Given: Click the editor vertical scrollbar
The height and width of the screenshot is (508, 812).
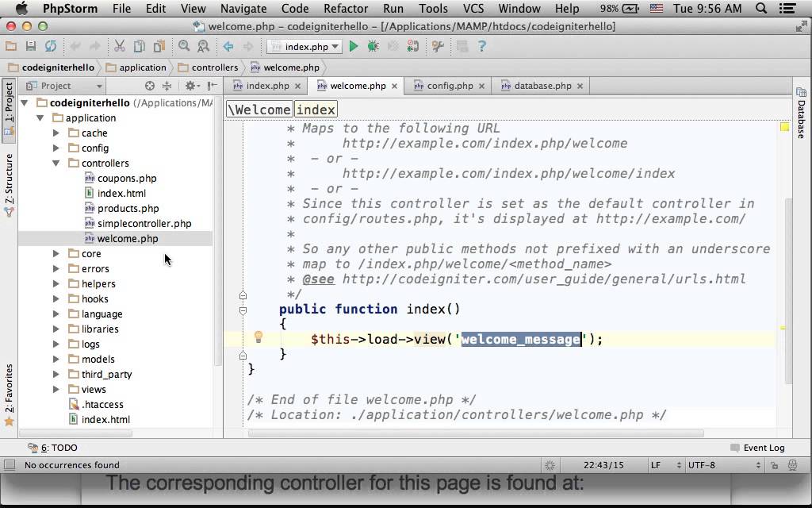Looking at the screenshot, I should click(x=788, y=291).
